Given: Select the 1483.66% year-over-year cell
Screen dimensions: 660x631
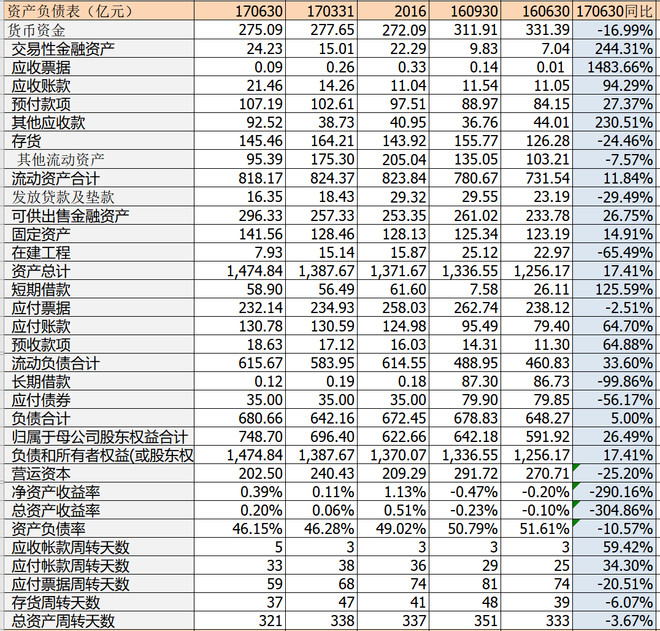Looking at the screenshot, I should pos(615,67).
